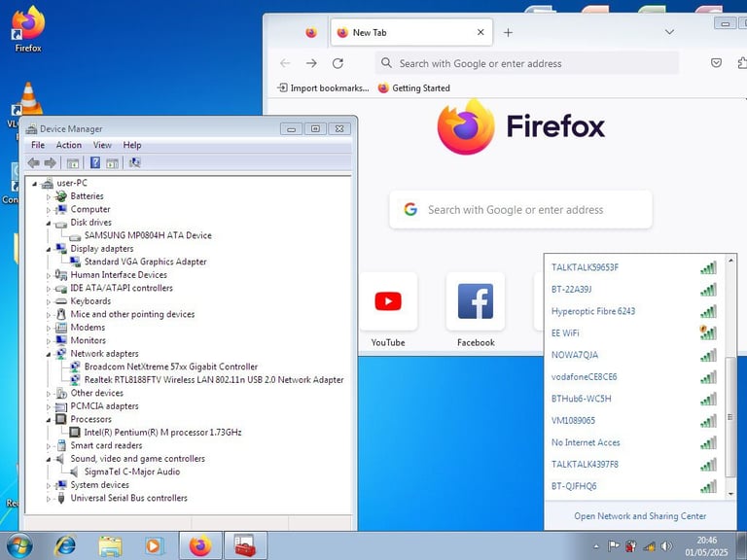This screenshot has height=560, width=747.
Task: Collapse the Display adapters node
Action: click(x=48, y=249)
